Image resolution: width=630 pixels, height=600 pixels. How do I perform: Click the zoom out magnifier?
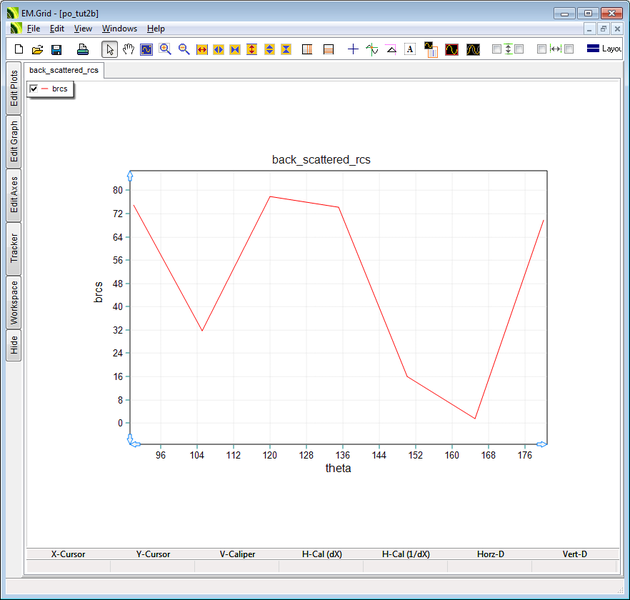click(184, 49)
